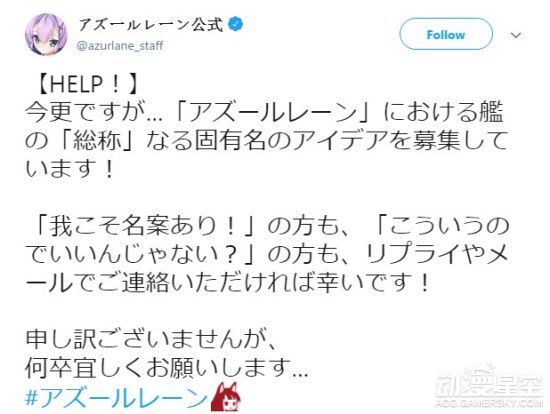This screenshot has width=550, height=414.
Task: Click the 今更ですが opening line
Action: pos(85,113)
